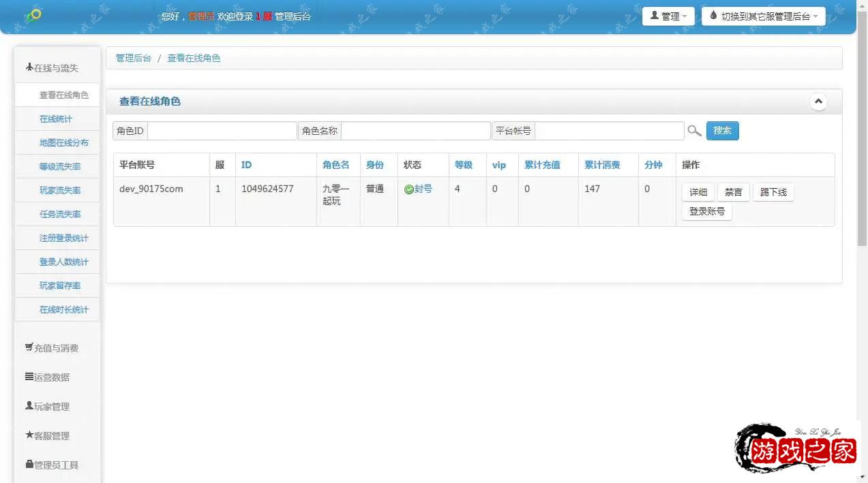Click the site logo in header
Screen dimensions: 868x483
coord(33,16)
